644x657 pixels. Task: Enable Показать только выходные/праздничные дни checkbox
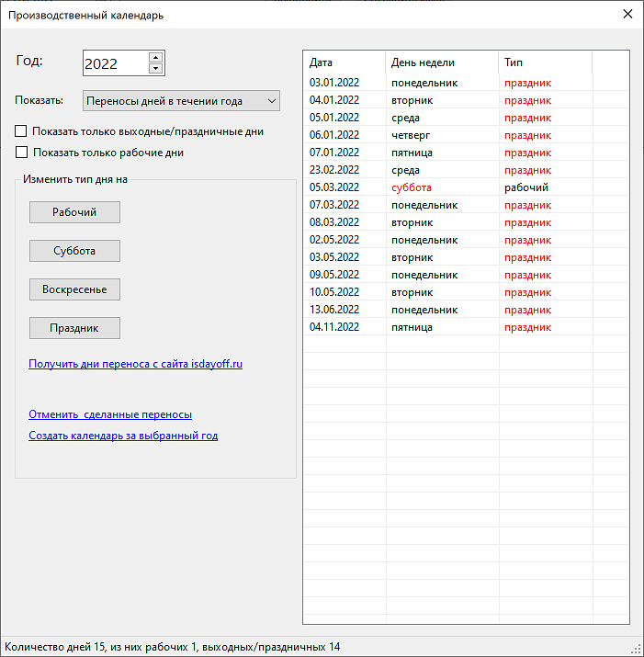coord(20,131)
